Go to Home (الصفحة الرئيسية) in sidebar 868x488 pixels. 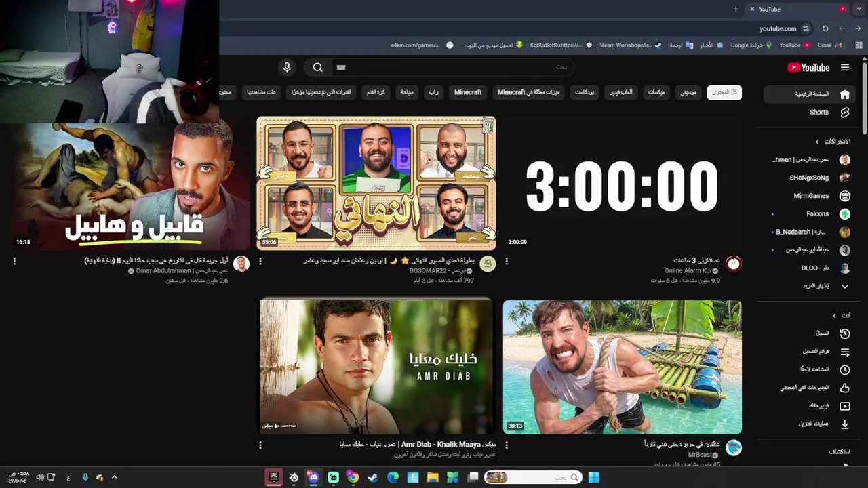click(810, 94)
